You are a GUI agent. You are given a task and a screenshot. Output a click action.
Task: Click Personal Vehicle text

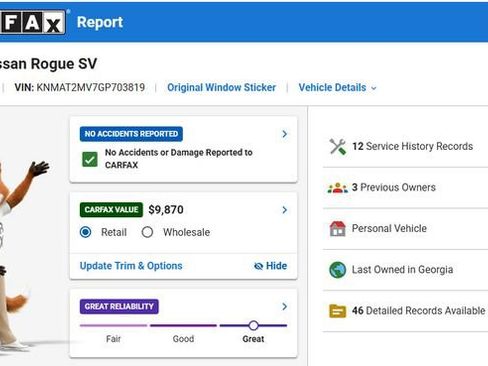coord(389,229)
